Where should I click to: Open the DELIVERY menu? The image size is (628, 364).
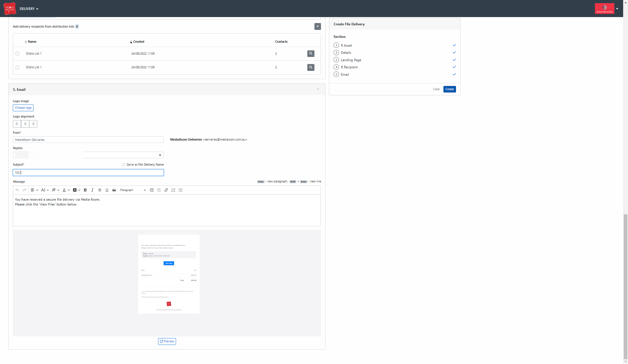tap(29, 9)
